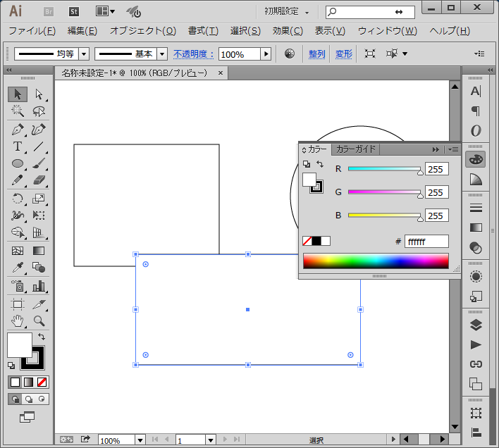Activate the Hand tool
The height and width of the screenshot is (448, 499).
click(x=18, y=321)
